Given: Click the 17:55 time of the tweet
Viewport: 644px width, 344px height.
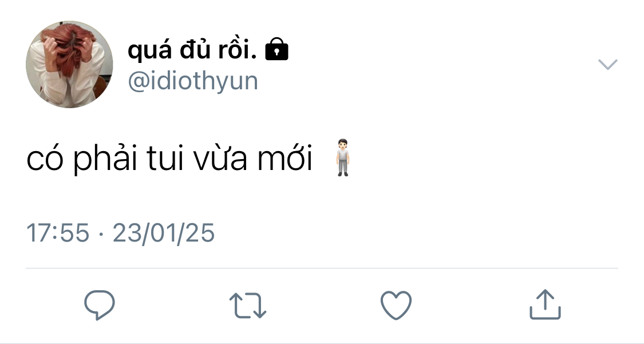Looking at the screenshot, I should coord(58,233).
